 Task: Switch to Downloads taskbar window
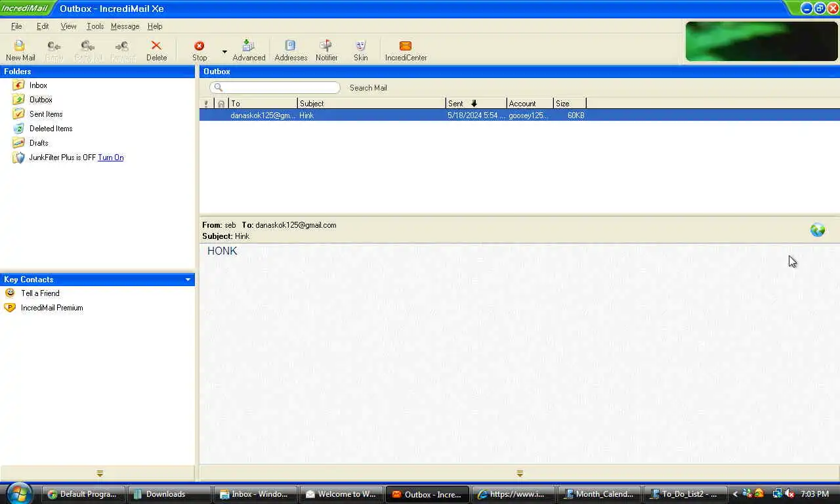tap(169, 494)
